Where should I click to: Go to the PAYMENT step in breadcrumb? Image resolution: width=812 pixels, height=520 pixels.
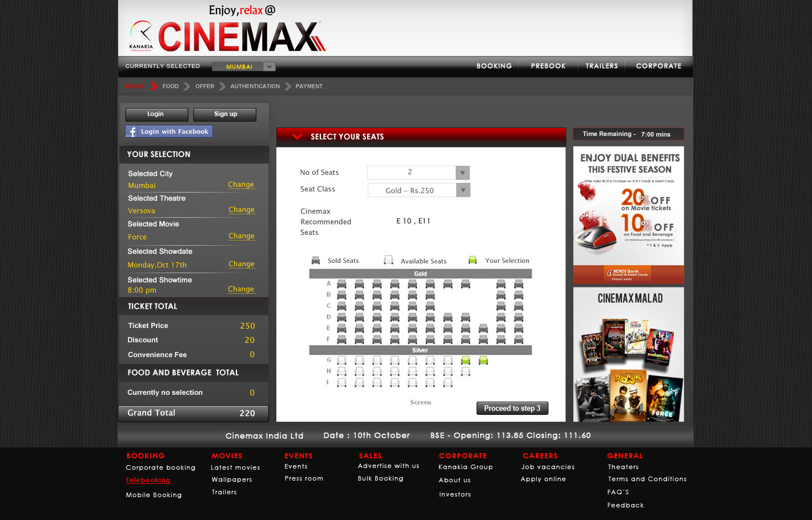309,86
